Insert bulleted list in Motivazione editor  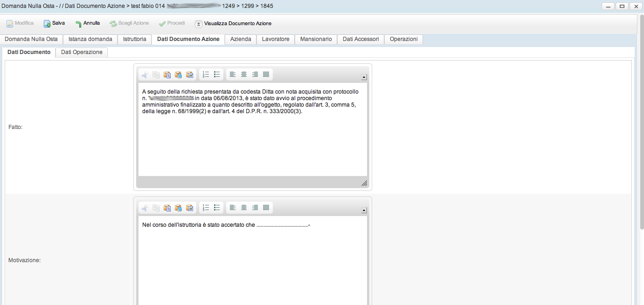coord(217,208)
